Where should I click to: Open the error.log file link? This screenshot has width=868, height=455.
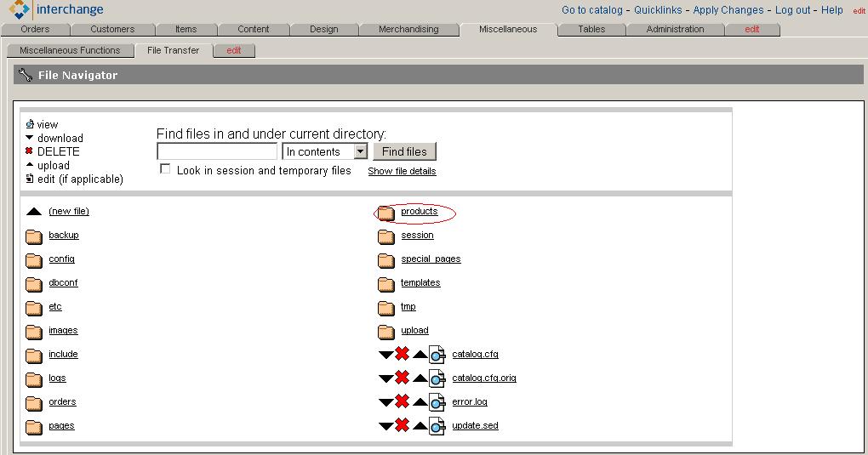coord(470,402)
